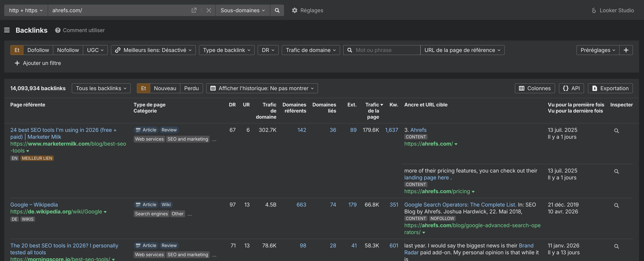This screenshot has width=644, height=261.
Task: Open the UGC dropdown
Action: [95, 50]
